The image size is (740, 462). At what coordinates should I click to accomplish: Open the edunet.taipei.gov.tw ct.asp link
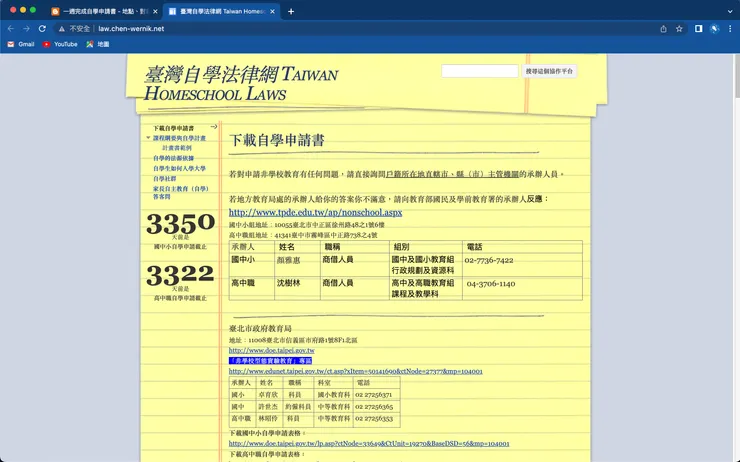[x=355, y=371]
